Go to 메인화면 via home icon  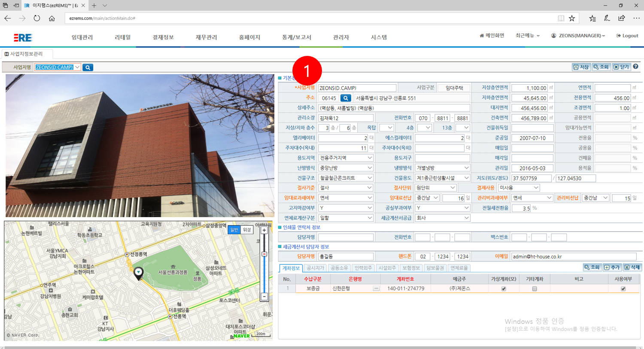tap(492, 36)
